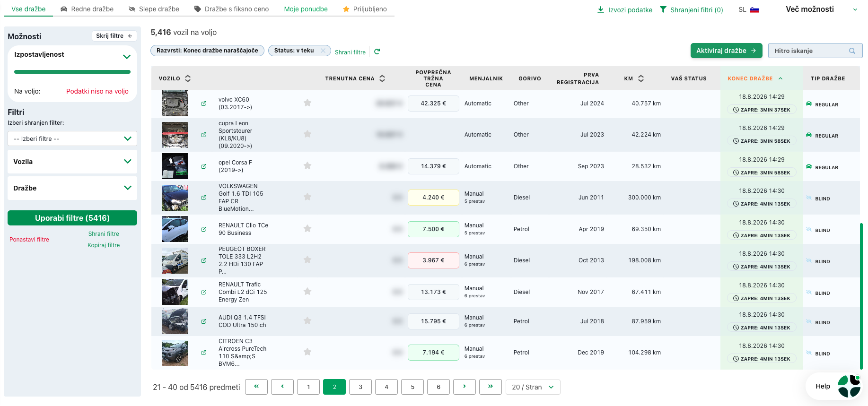This screenshot has width=868, height=406.
Task: Open the Help chat widget icon
Action: [849, 386]
